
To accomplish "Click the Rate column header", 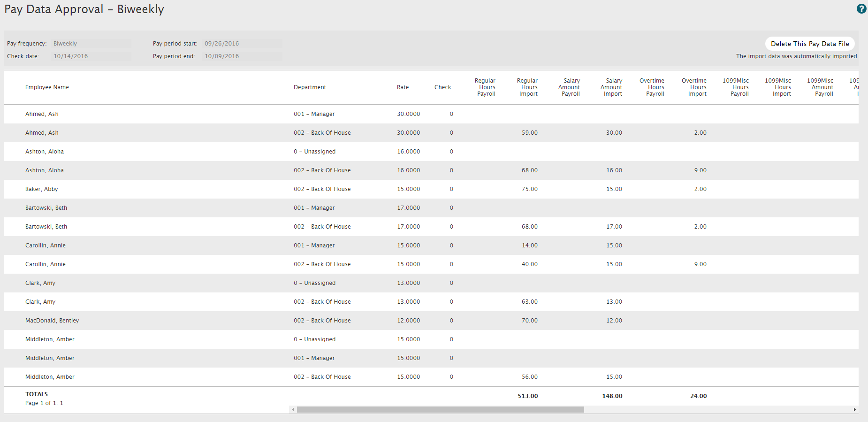I will (403, 87).
